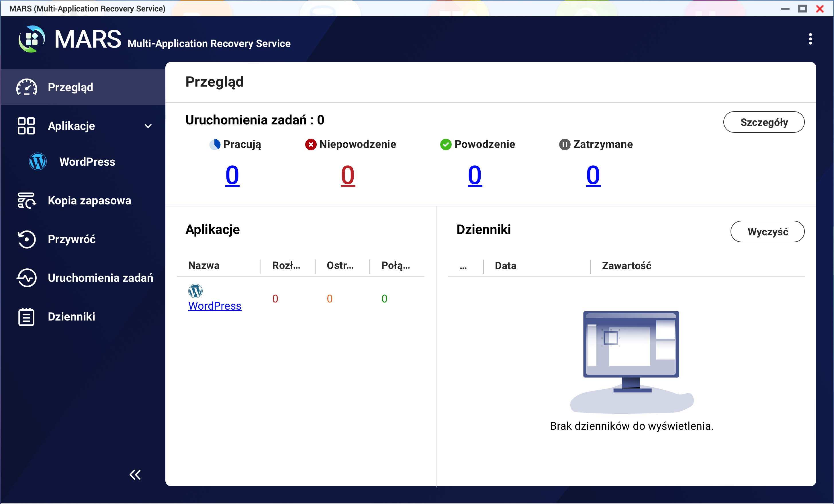
Task: Select WordPress sidebar menu entry
Action: 87,162
